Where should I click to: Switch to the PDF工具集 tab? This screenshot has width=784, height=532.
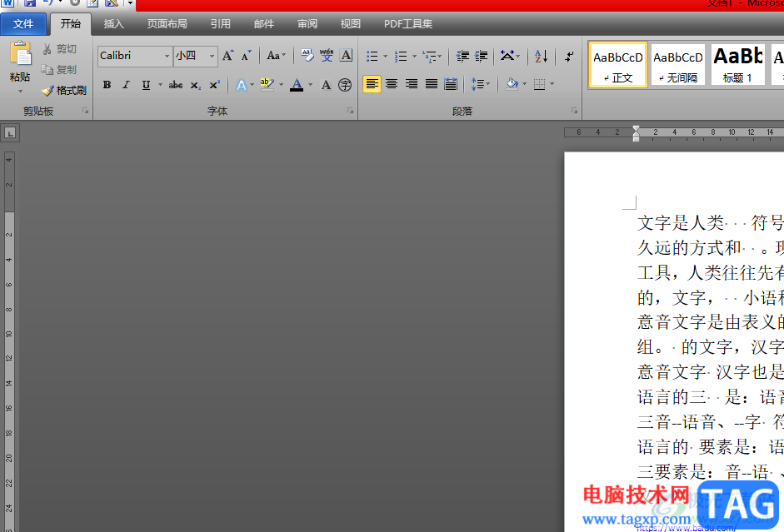pyautogui.click(x=408, y=24)
